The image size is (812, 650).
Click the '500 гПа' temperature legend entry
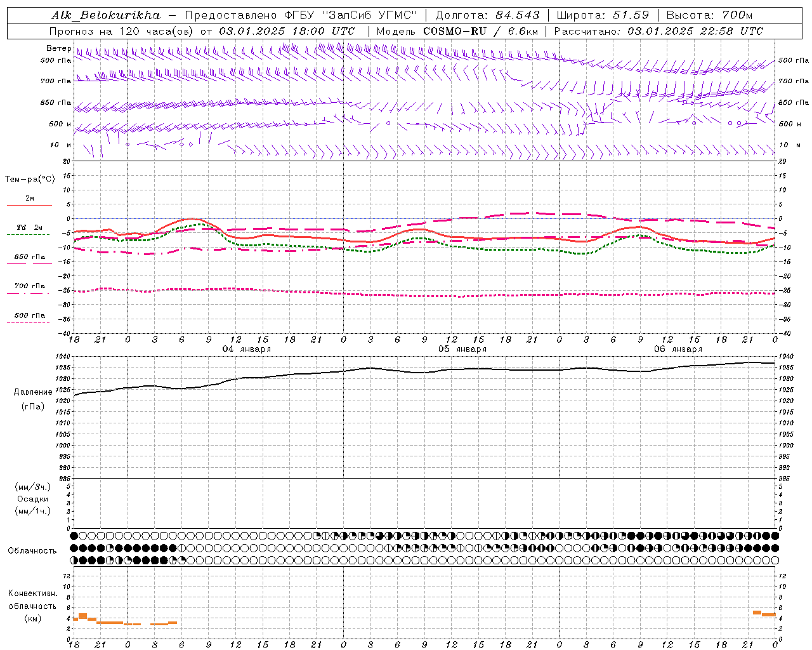(x=30, y=315)
